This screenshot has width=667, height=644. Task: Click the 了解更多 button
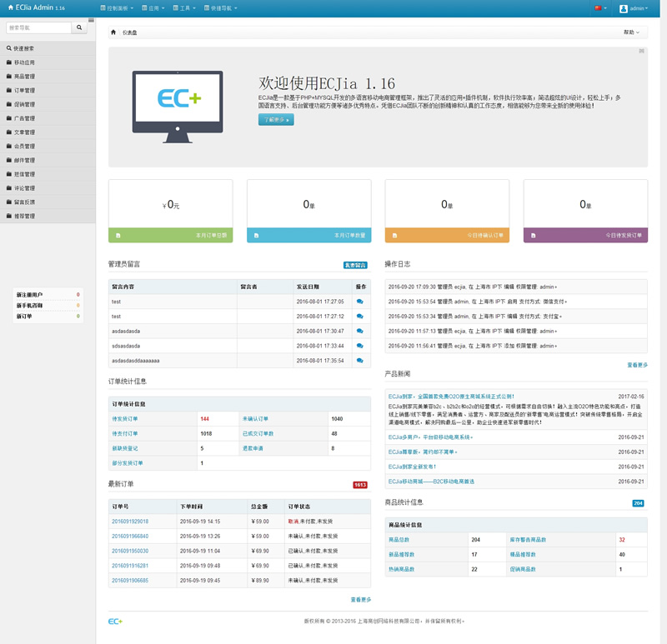click(275, 120)
